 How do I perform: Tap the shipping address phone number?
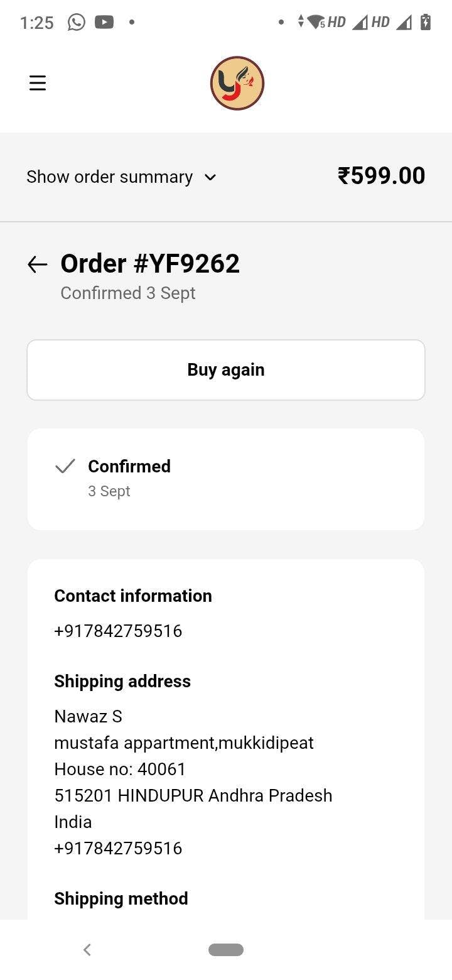118,848
